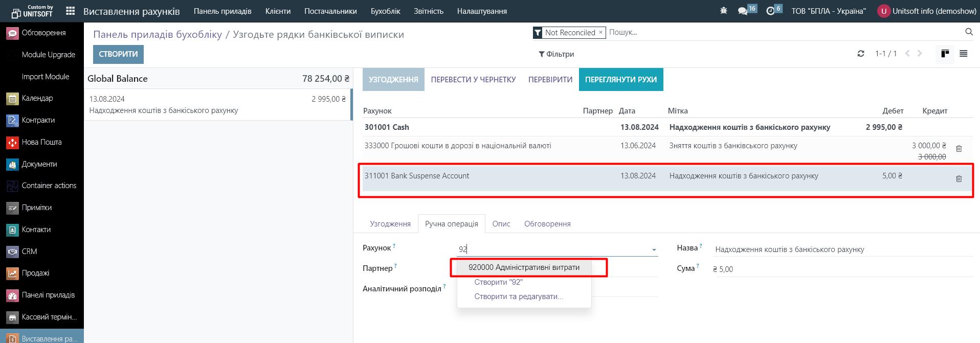
Task: Switch to list view icon
Action: point(964,54)
